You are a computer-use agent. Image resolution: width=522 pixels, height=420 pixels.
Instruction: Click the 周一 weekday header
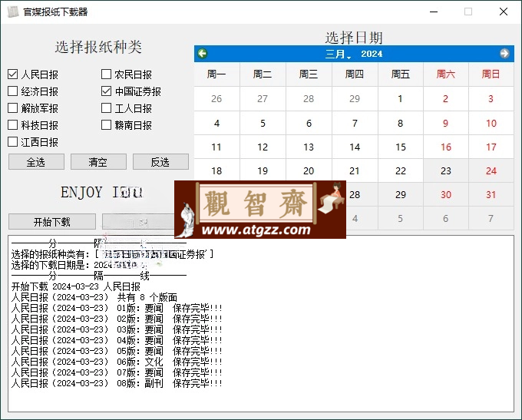coord(216,74)
